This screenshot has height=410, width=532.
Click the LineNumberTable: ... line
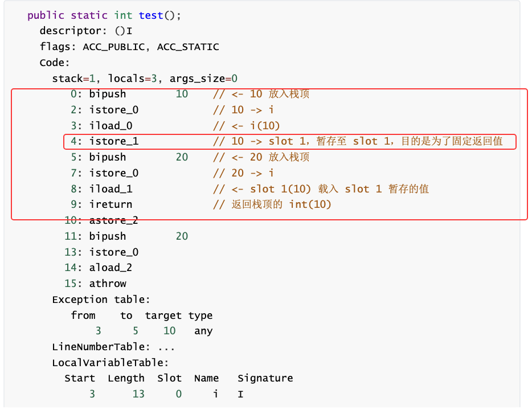click(113, 347)
